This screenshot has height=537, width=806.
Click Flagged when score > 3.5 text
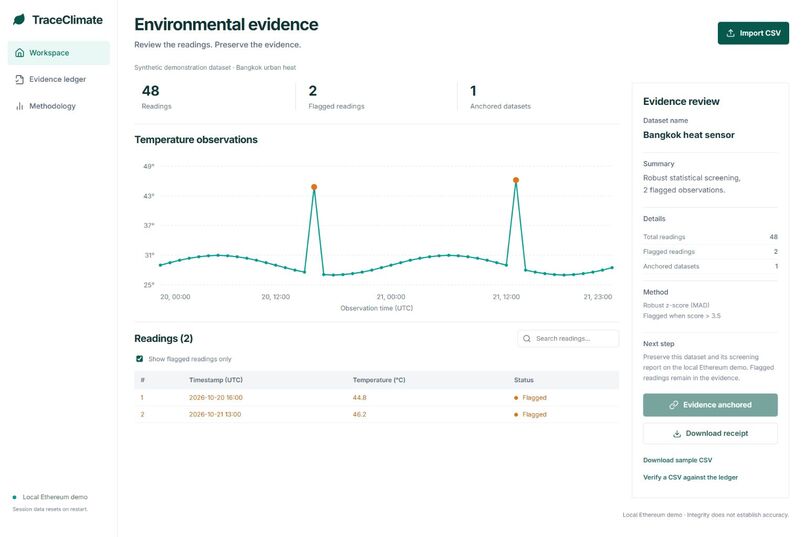pyautogui.click(x=682, y=316)
